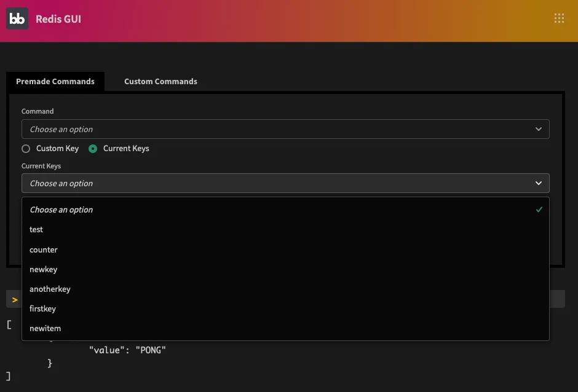Open the Command dropdown

(x=285, y=129)
